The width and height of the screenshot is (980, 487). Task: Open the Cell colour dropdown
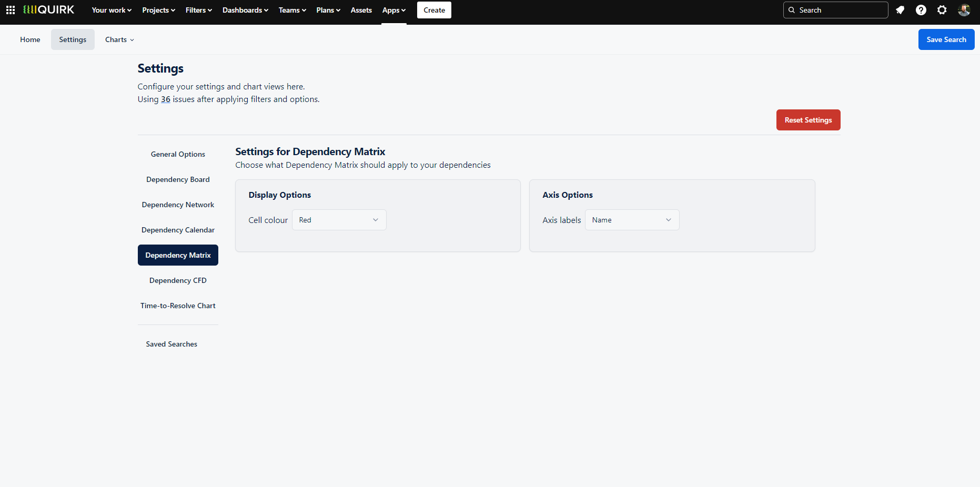(339, 220)
